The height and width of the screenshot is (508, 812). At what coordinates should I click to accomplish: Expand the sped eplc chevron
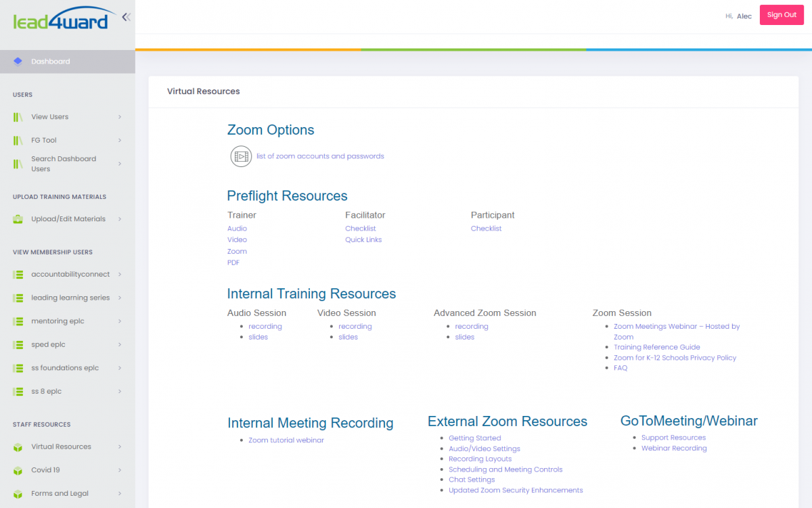120,345
